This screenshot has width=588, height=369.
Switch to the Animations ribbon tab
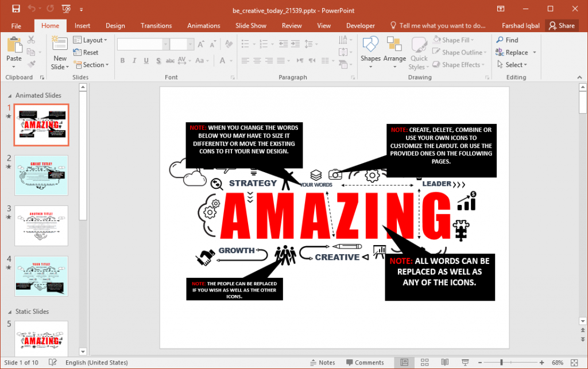click(x=204, y=25)
